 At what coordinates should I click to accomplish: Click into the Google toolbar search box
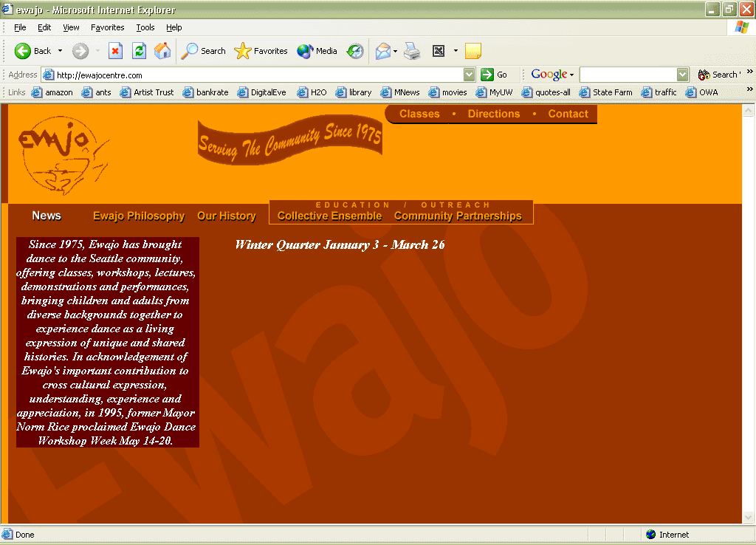(628, 75)
